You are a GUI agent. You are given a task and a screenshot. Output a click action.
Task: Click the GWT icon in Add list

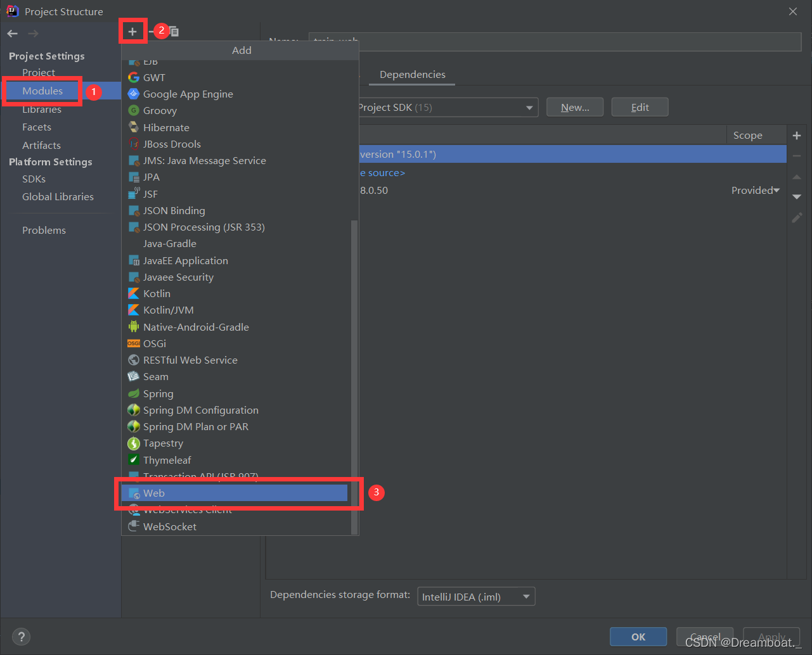pos(134,77)
